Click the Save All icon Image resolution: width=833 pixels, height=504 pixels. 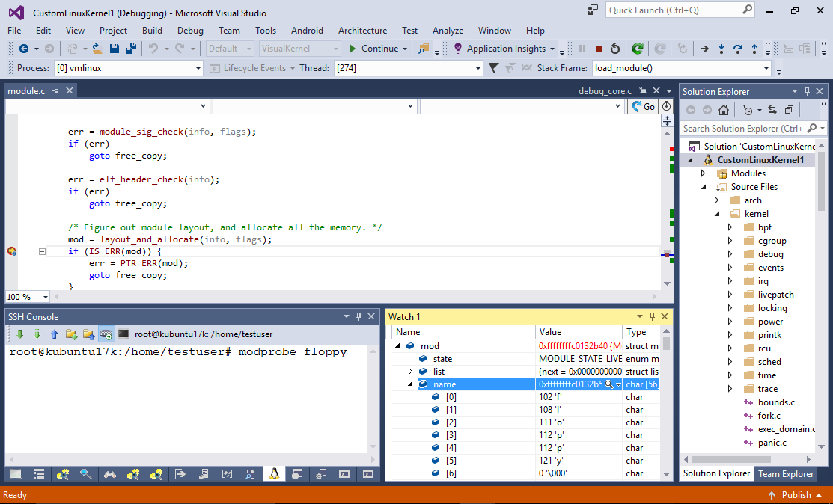tap(131, 49)
